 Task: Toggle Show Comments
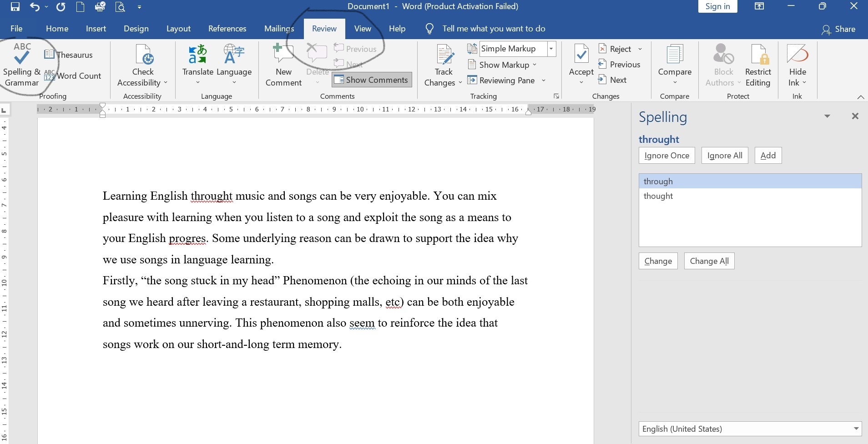pyautogui.click(x=372, y=80)
